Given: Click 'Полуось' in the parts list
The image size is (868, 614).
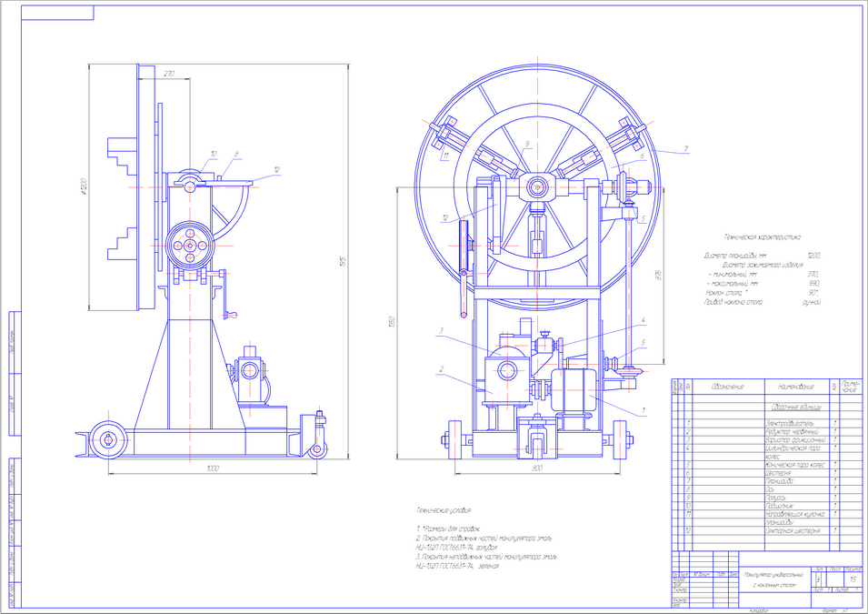Looking at the screenshot, I should 776,498.
